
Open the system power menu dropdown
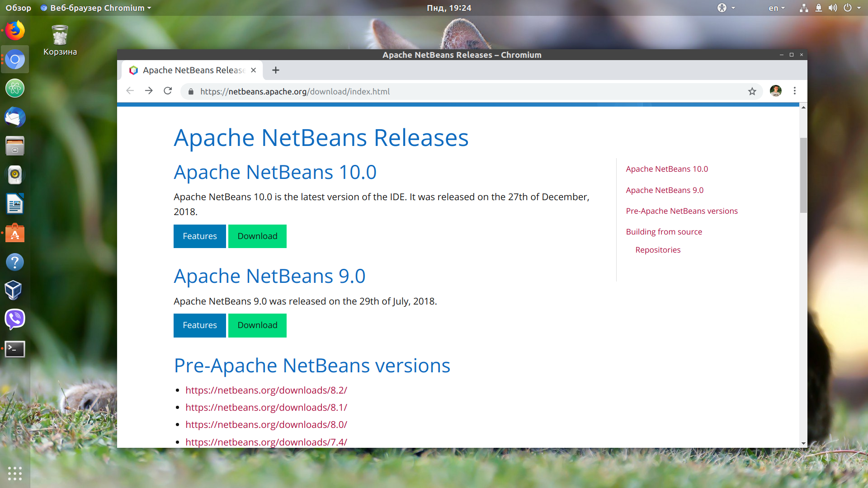click(x=851, y=8)
